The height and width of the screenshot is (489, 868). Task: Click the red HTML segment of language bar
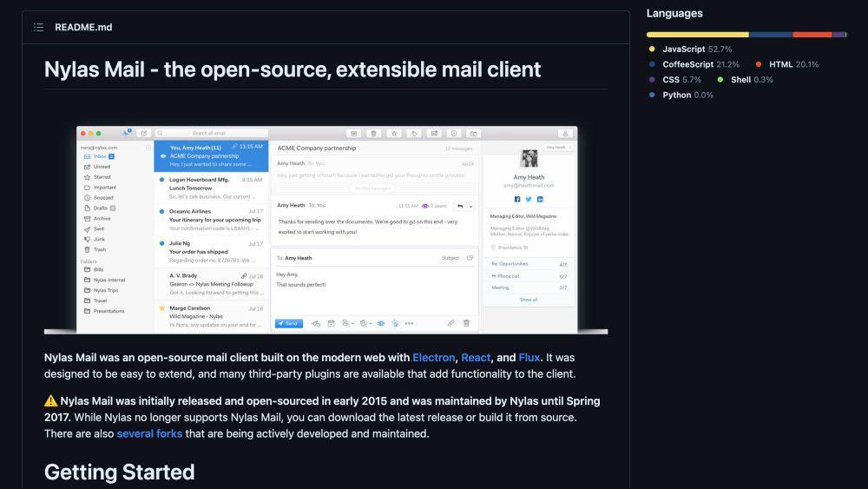pyautogui.click(x=812, y=35)
